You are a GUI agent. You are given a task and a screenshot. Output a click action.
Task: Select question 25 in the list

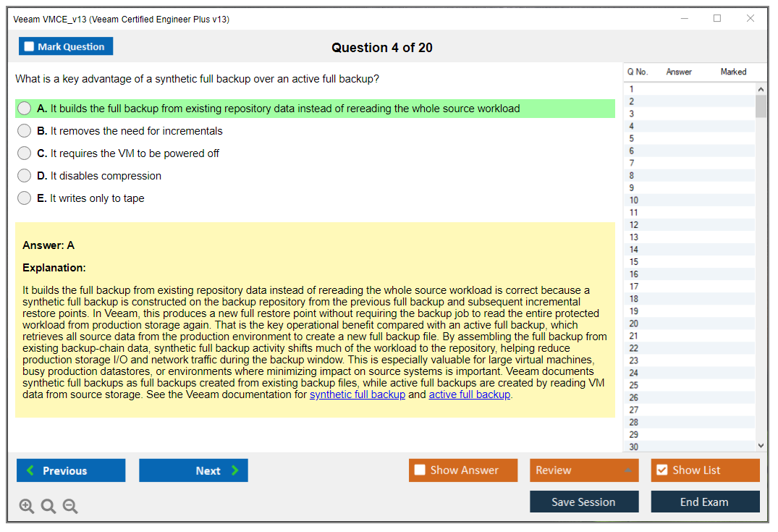tap(689, 385)
